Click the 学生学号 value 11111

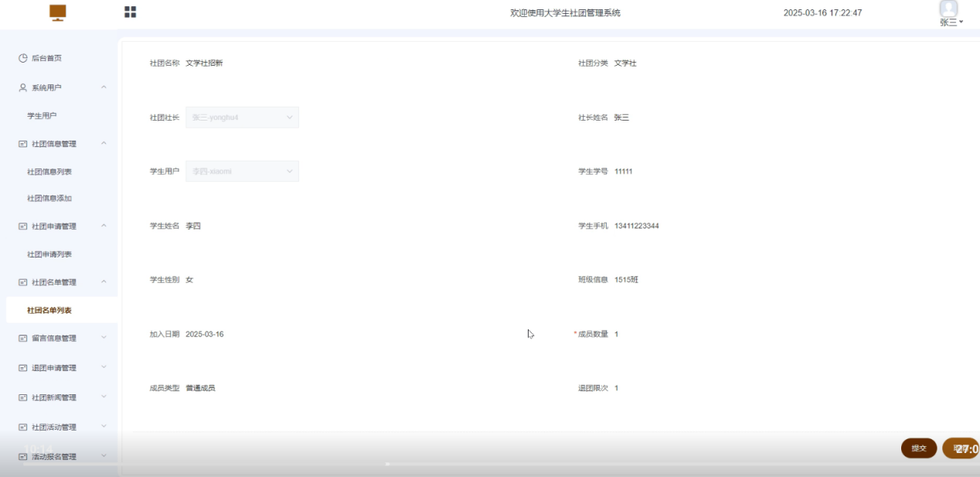(x=623, y=172)
